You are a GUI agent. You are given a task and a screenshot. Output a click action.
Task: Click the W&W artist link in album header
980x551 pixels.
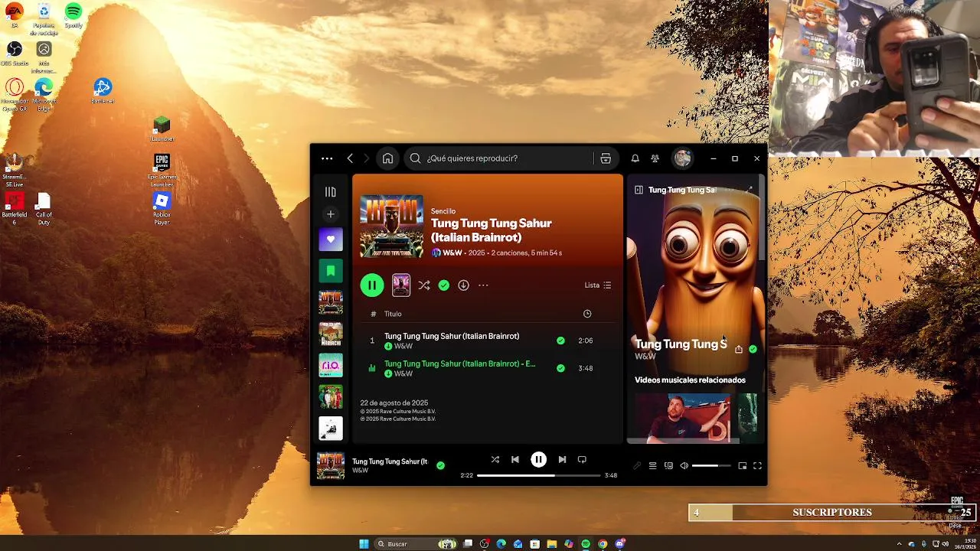coord(452,253)
